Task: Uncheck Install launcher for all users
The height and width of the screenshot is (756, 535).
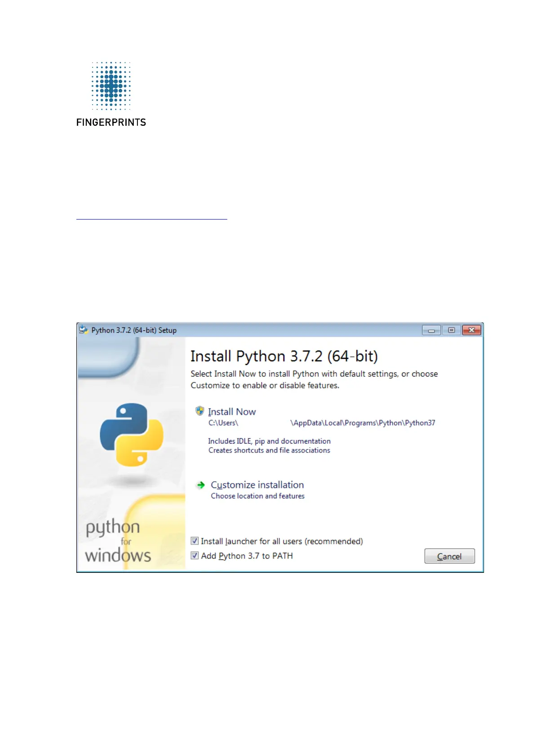Action: (x=195, y=541)
